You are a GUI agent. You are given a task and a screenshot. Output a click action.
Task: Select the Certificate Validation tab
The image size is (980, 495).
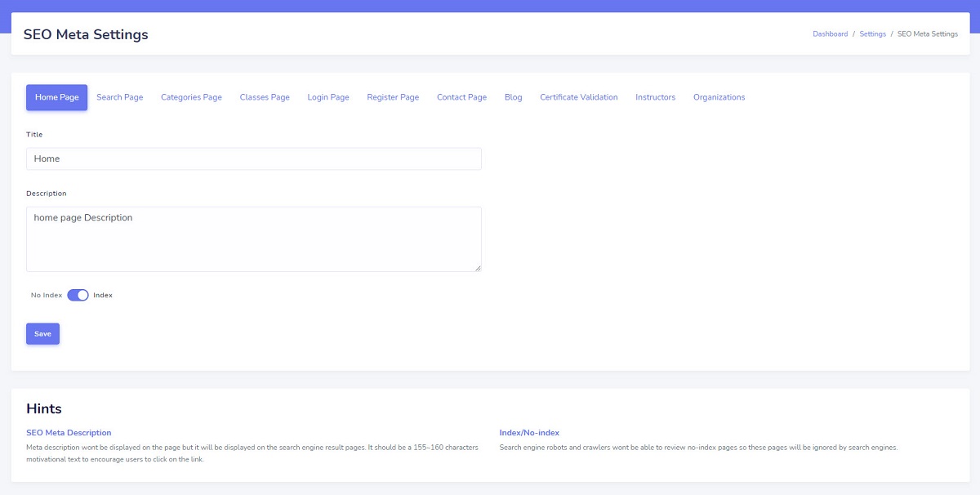(x=578, y=97)
